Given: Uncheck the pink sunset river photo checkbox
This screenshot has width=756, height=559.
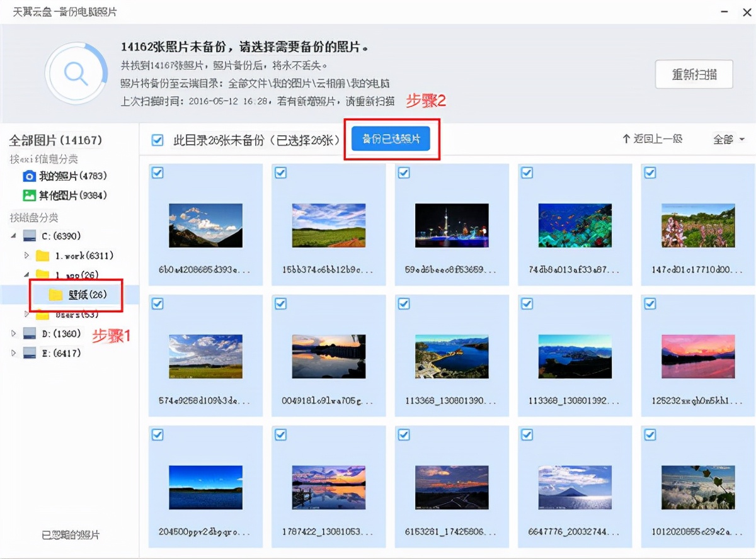Looking at the screenshot, I should pos(650,303).
